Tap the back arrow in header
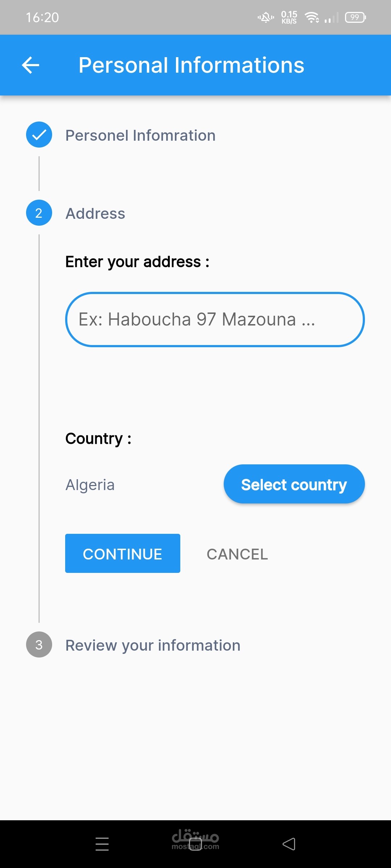This screenshot has width=391, height=868. (x=30, y=65)
